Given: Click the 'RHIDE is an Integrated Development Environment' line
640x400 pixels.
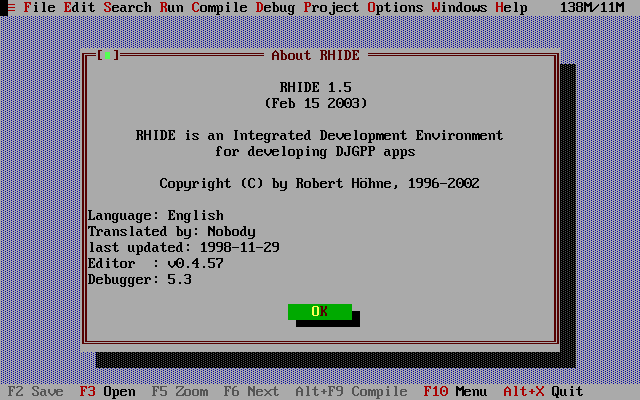Looking at the screenshot, I should click(320, 136).
